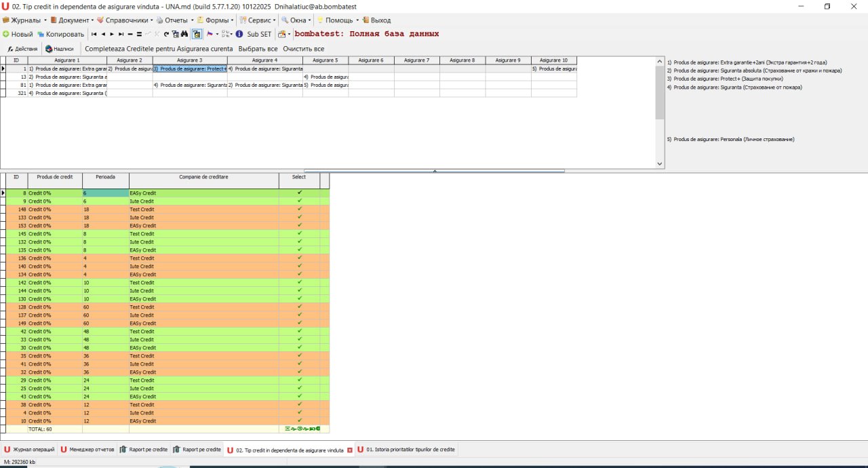Go to first record navigation arrow
The image size is (868, 468).
coord(94,34)
